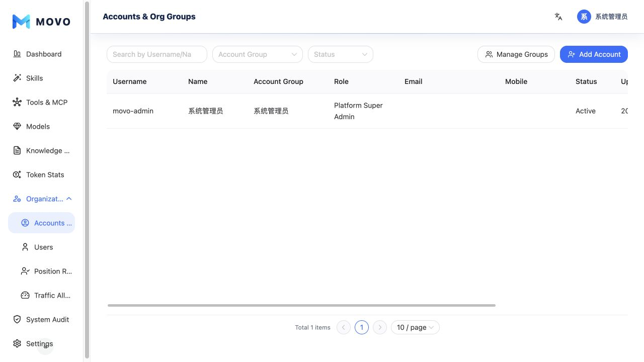Click the Accounts user-circle icon
Viewport: 644px width, 362px height.
point(25,223)
